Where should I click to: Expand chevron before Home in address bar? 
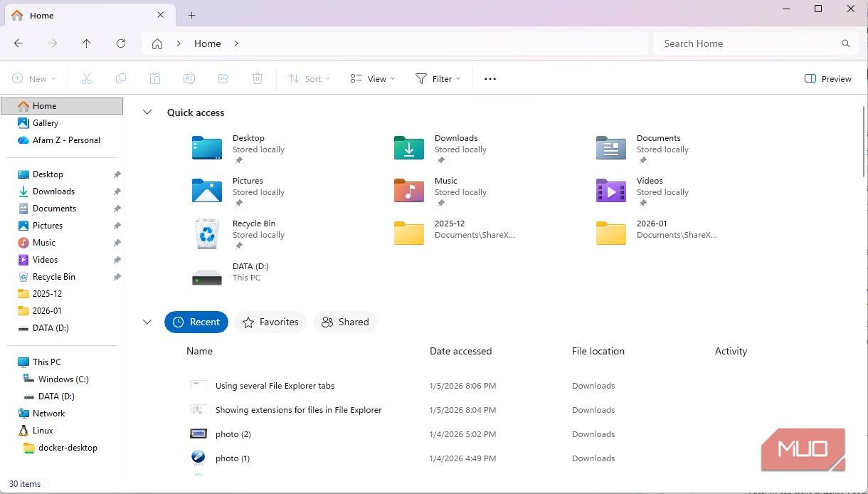179,43
